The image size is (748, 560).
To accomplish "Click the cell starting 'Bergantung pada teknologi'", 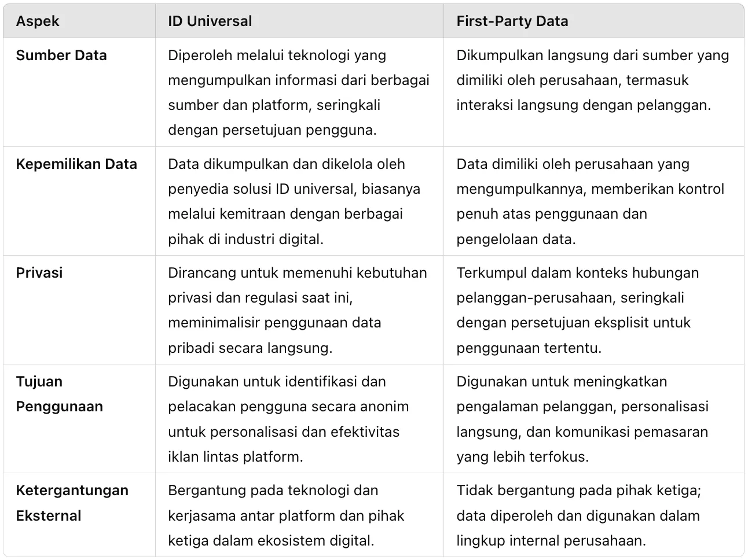I will pyautogui.click(x=286, y=515).
